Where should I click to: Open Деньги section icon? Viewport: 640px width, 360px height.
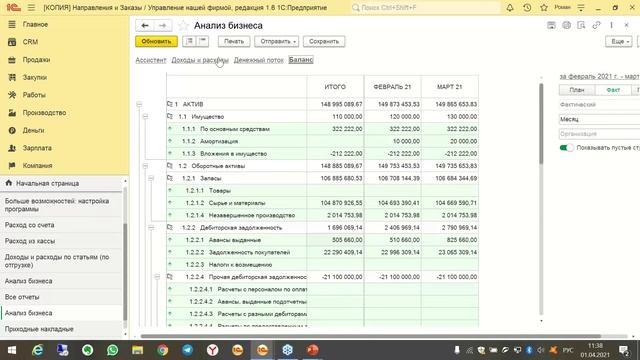[x=12, y=130]
